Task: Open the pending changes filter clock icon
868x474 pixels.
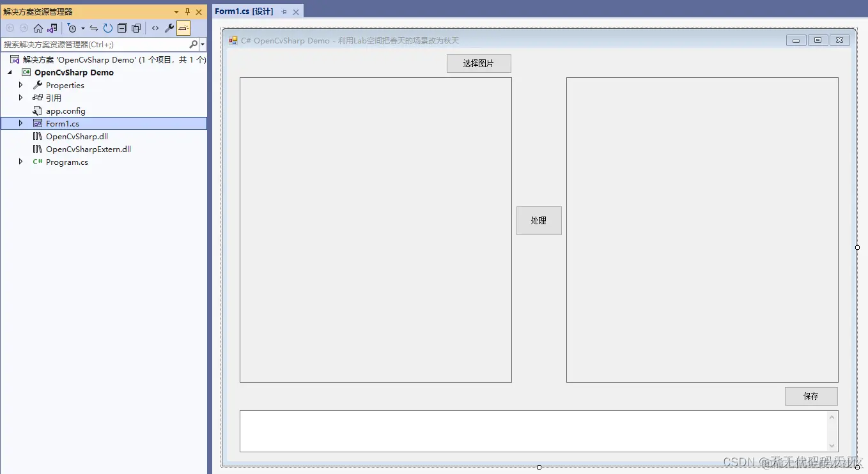Action: (72, 28)
